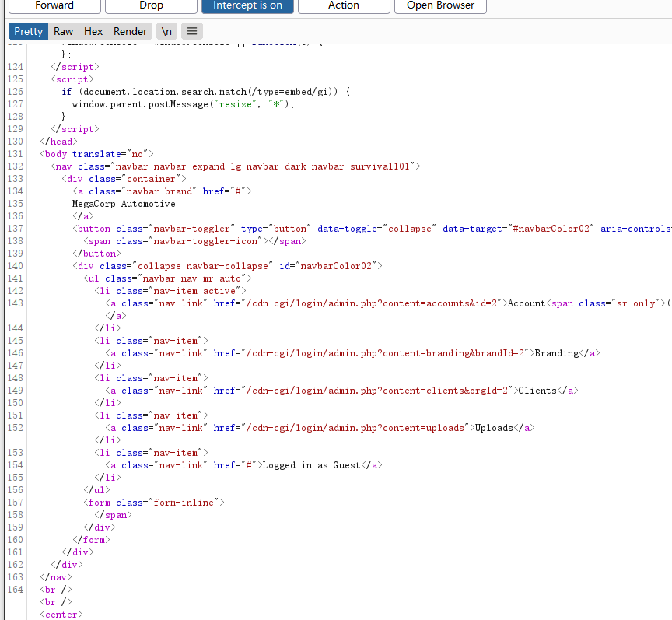
Task: Click the "nav-item active" class value
Action: coord(194,291)
